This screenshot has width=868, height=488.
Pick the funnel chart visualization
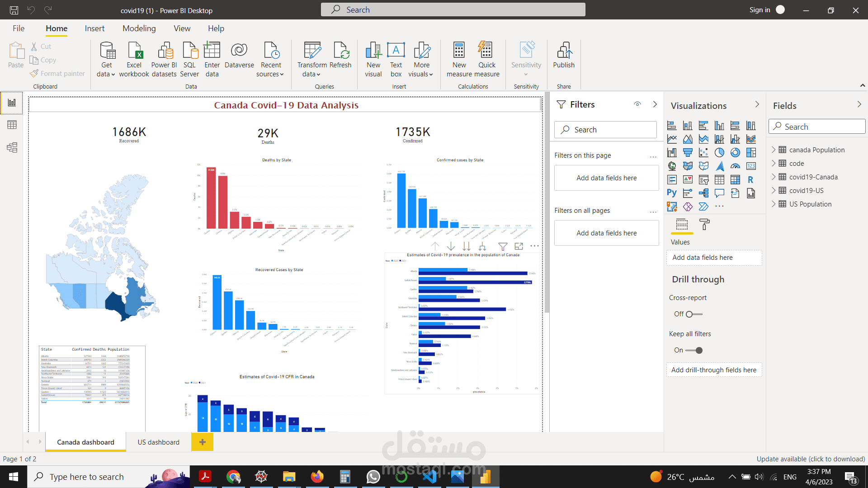click(688, 153)
